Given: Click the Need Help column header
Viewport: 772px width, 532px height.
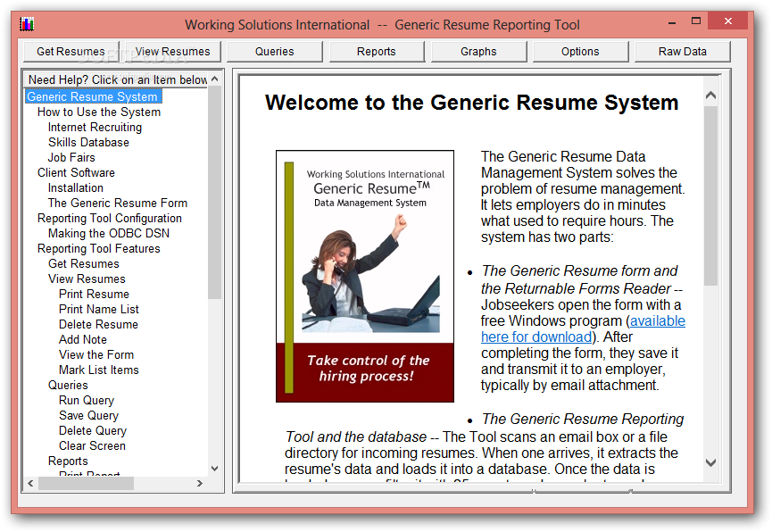Looking at the screenshot, I should pyautogui.click(x=117, y=79).
